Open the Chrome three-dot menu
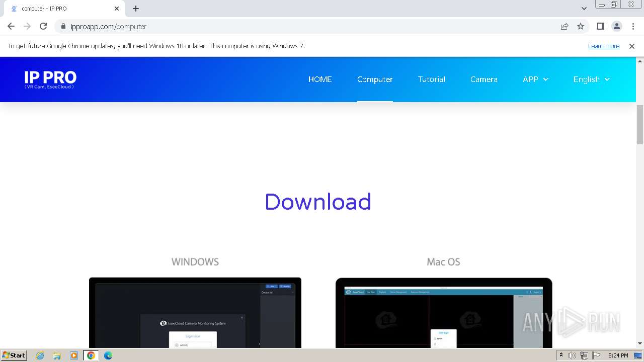This screenshot has height=362, width=644. coord(632,26)
